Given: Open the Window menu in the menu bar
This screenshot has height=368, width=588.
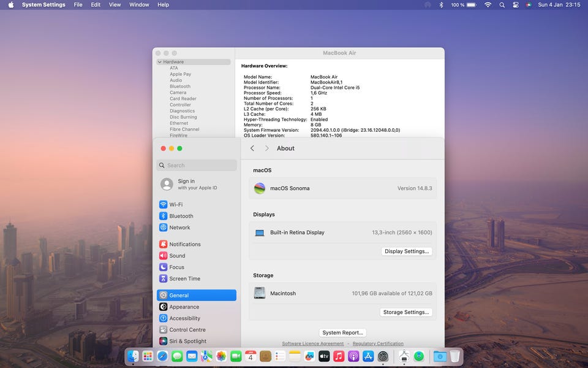Looking at the screenshot, I should tap(139, 5).
